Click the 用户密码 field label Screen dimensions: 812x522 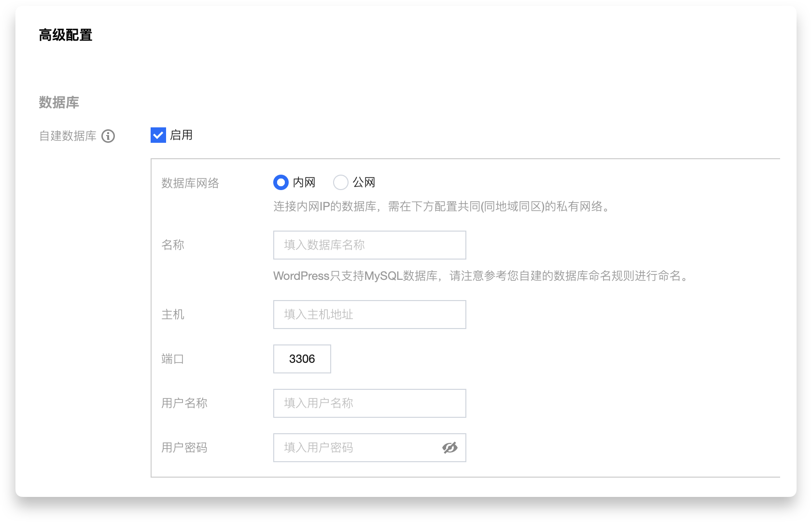point(184,448)
